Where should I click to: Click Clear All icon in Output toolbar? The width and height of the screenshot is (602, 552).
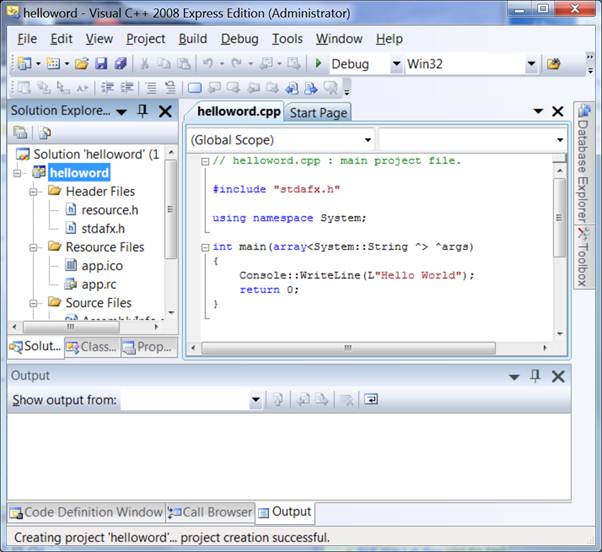pyautogui.click(x=347, y=400)
